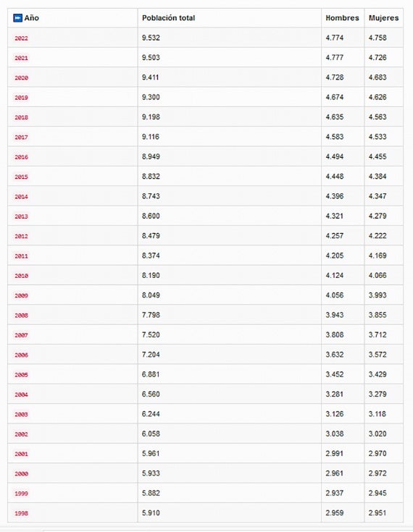Click the Hombres column header
This screenshot has width=413, height=532.
tap(343, 18)
